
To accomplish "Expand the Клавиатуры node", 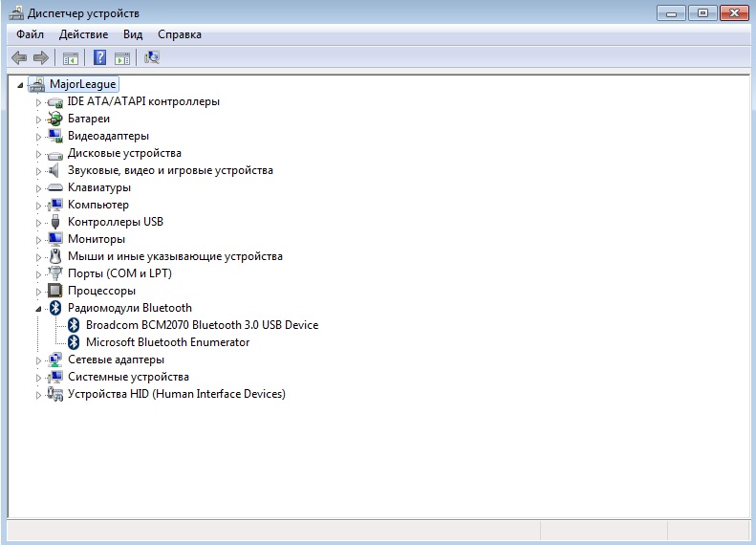I will 38,188.
